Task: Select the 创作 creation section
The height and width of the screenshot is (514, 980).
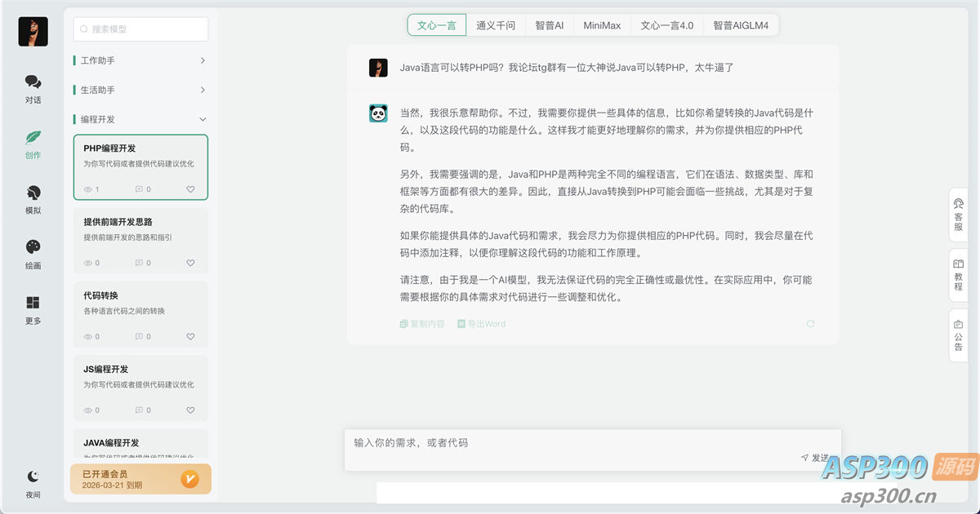Action: 33,143
